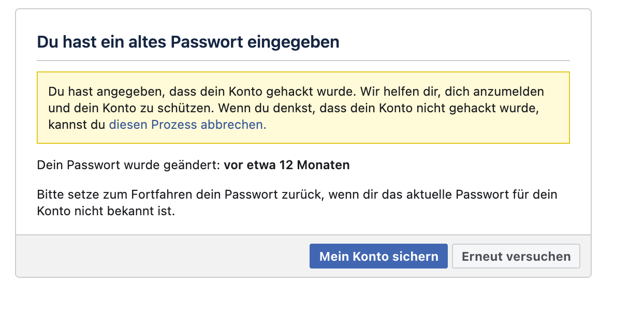Click the horizontal divider below the heading
The height and width of the screenshot is (328, 644).
click(x=303, y=61)
